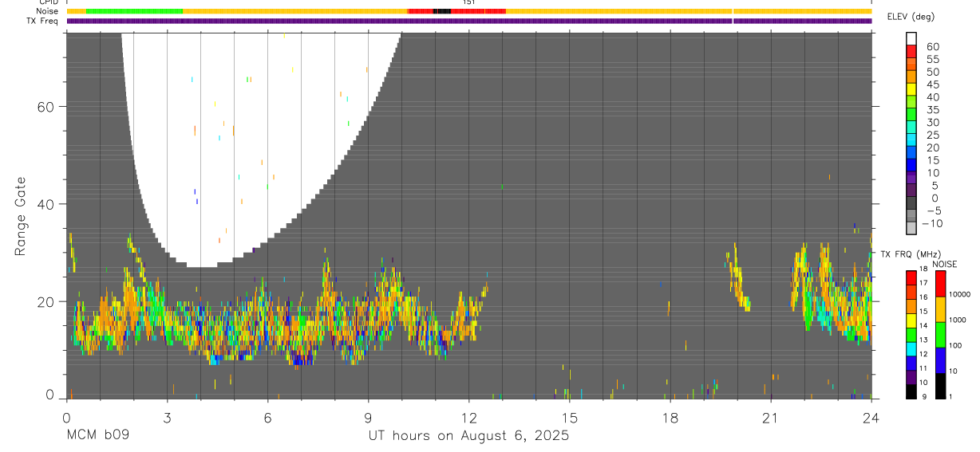The width and height of the screenshot is (980, 452).
Task: Click the black bottom segment of the TX FRQ color bar
Action: 911,391
